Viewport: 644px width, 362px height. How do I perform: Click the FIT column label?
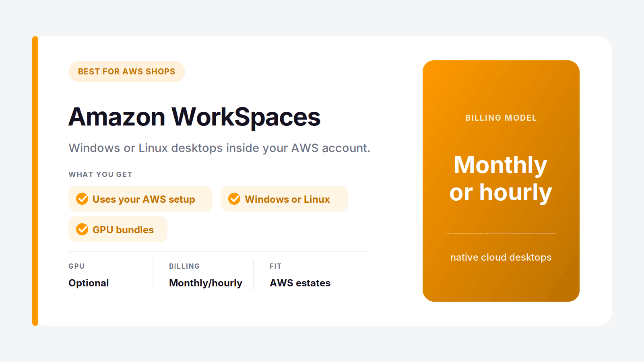click(276, 266)
